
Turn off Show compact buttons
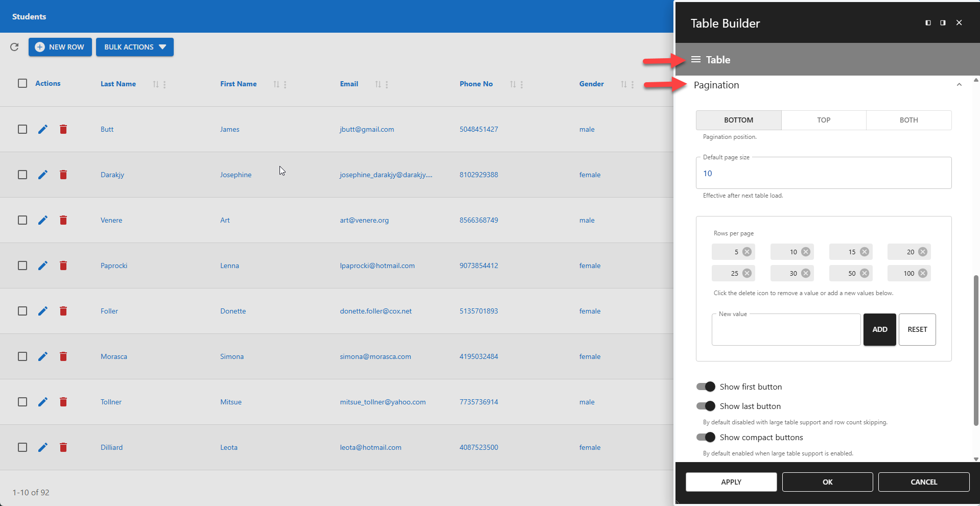tap(705, 437)
